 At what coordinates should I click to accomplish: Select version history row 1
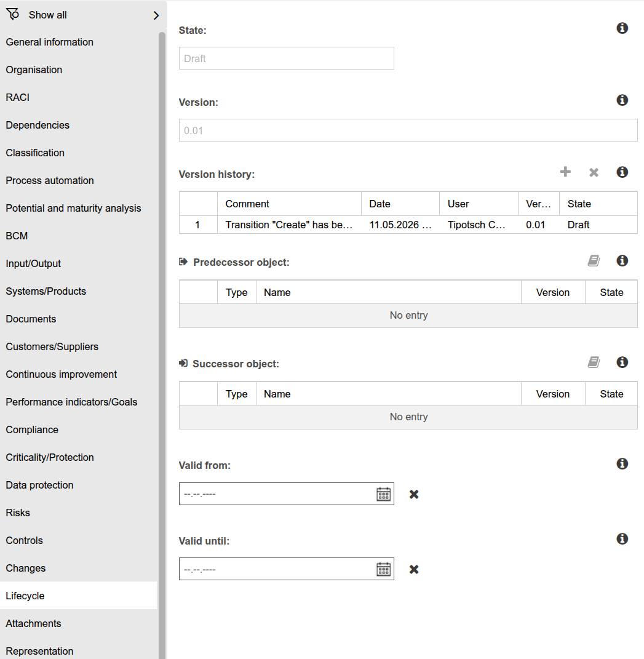point(408,225)
